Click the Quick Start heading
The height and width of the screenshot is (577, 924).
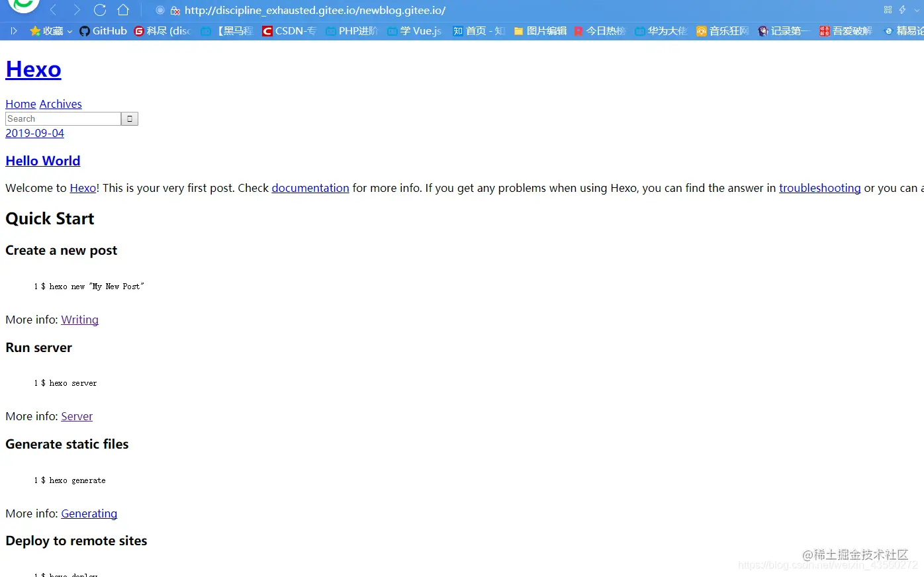pyautogui.click(x=50, y=218)
